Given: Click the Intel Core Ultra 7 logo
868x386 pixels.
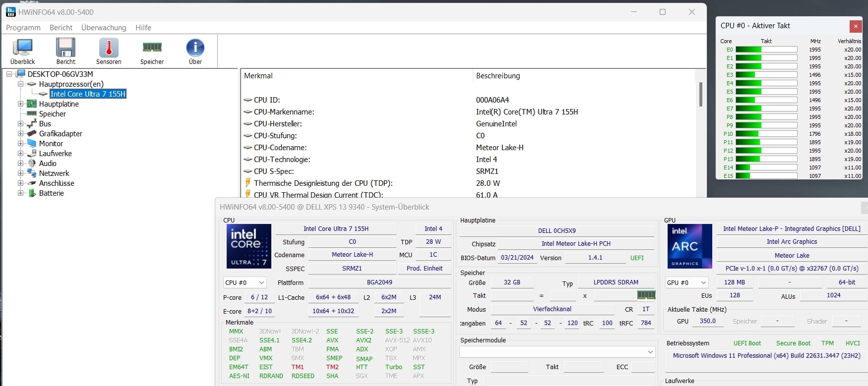Looking at the screenshot, I should [248, 246].
